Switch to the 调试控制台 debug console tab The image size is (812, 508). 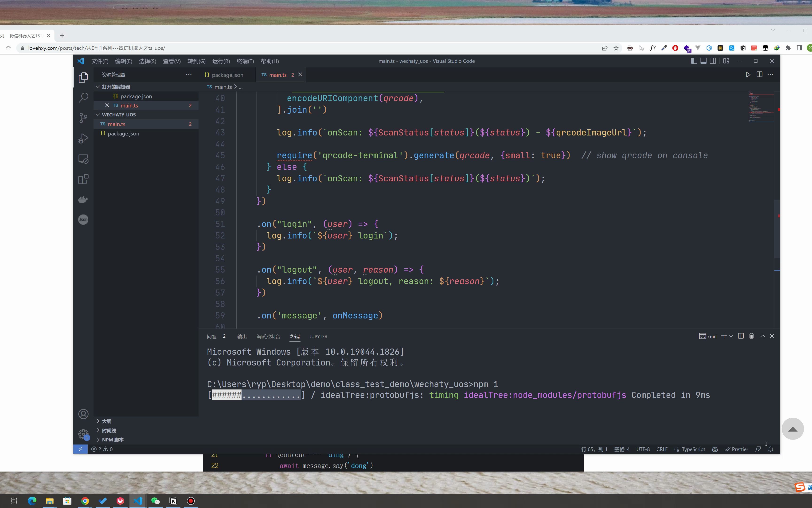[x=268, y=336]
